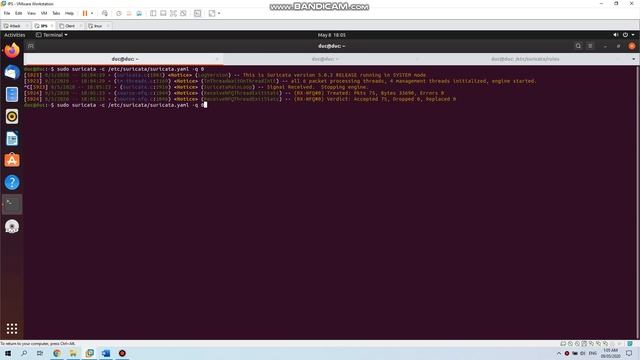Open the clock and calendar in top bar
This screenshot has width=640, height=360.
(x=331, y=35)
